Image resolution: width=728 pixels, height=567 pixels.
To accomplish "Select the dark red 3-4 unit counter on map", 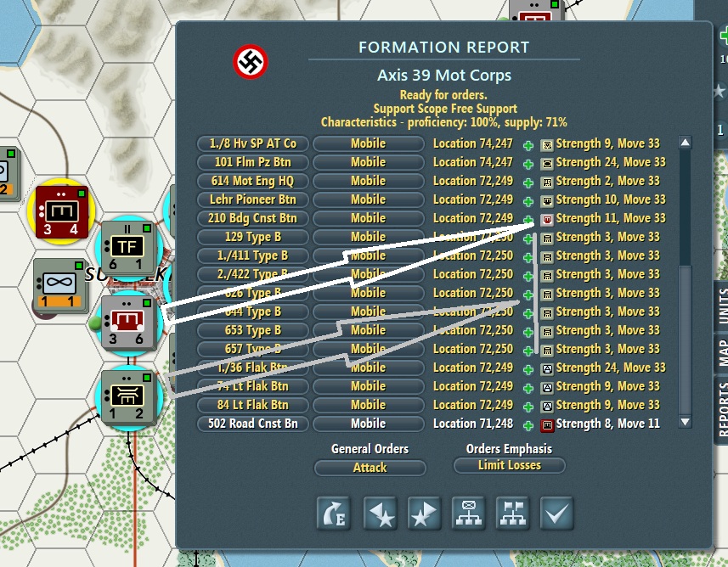I will 62,211.
